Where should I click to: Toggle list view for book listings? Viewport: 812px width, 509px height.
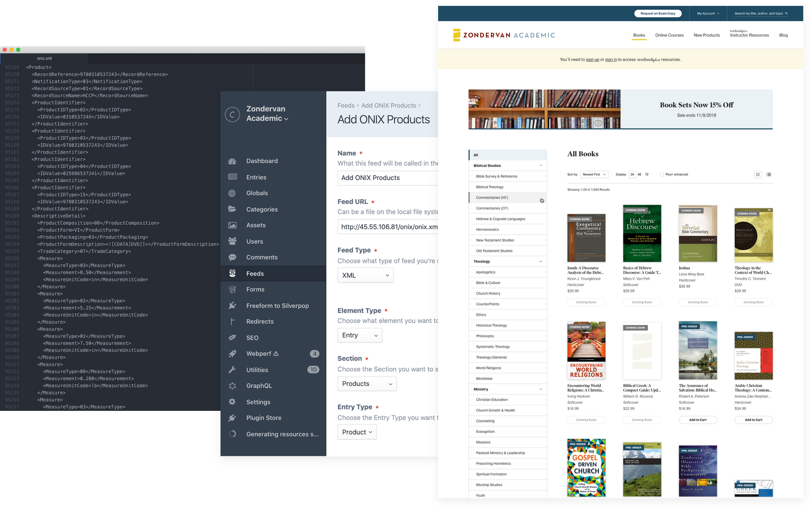(769, 174)
